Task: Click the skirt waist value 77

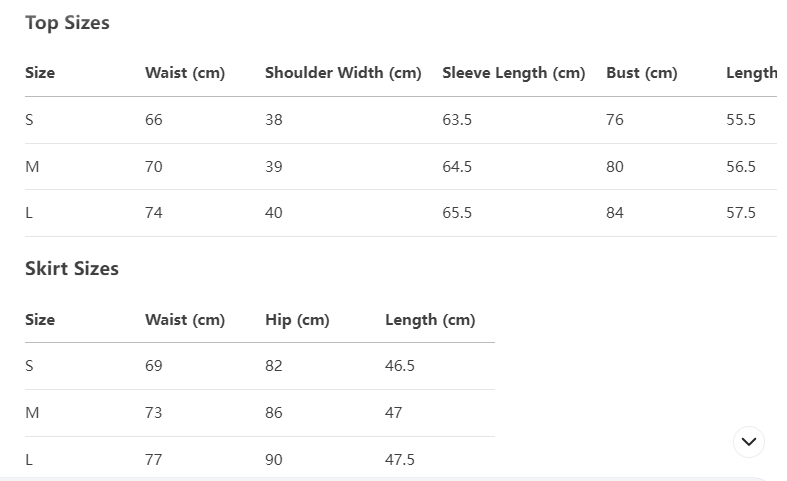Action: pyautogui.click(x=154, y=460)
